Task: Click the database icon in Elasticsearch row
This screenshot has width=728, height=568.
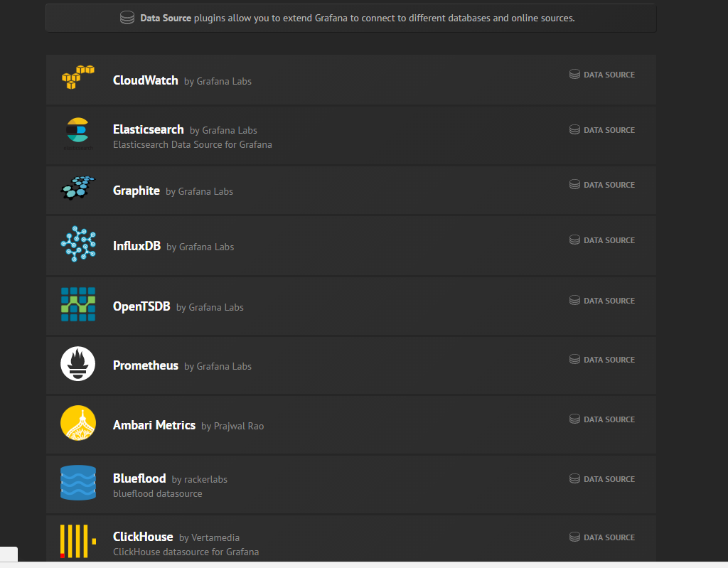Action: point(574,129)
